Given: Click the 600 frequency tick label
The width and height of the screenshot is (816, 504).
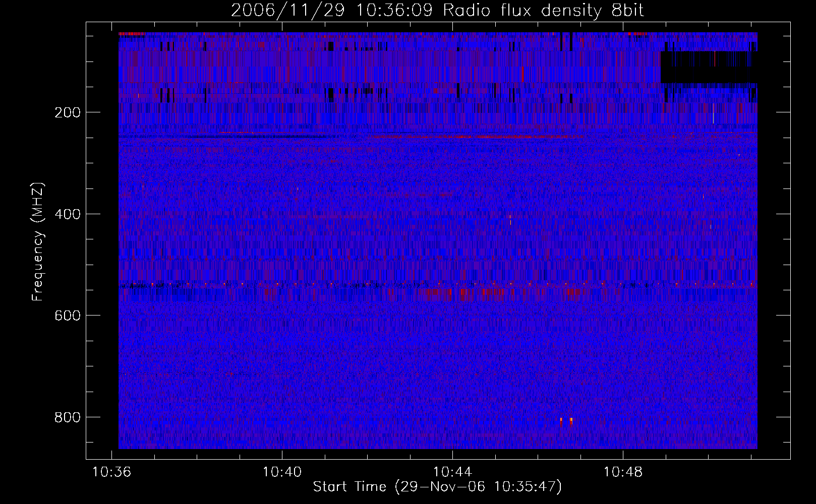Looking at the screenshot, I should [68, 316].
